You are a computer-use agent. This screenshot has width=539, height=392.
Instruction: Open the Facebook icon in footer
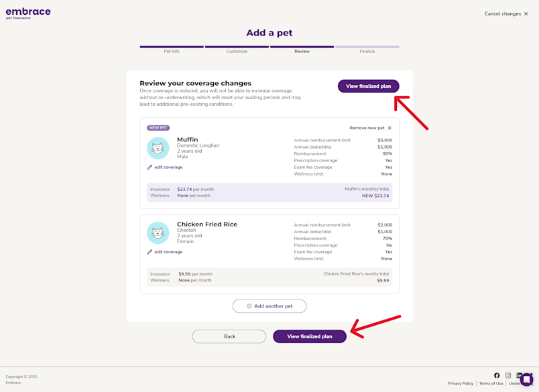[497, 375]
